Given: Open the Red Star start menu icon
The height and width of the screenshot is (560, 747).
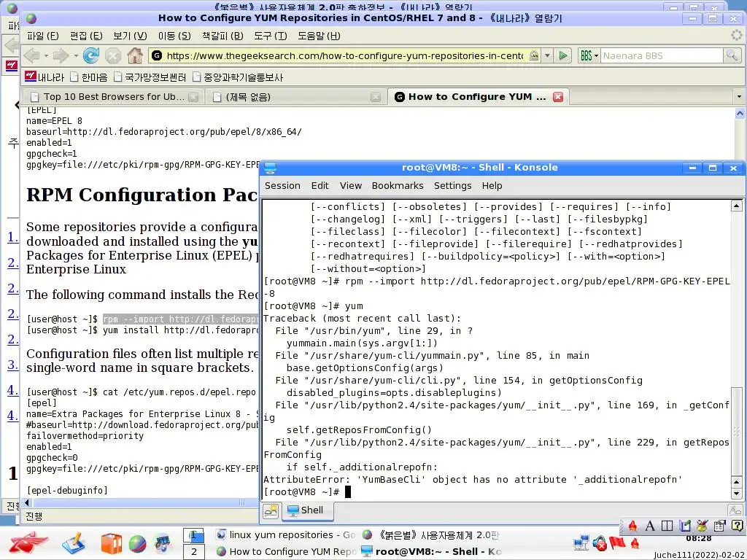Looking at the screenshot, I should click(28, 542).
